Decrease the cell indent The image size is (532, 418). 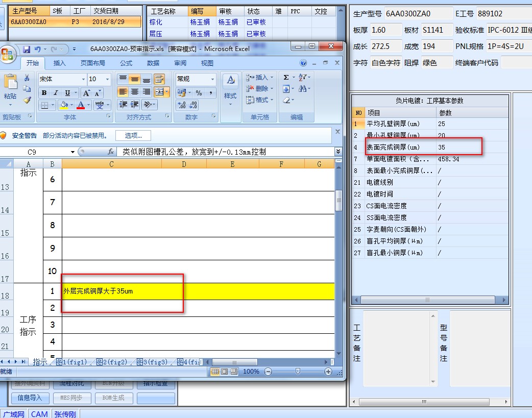tap(123, 105)
